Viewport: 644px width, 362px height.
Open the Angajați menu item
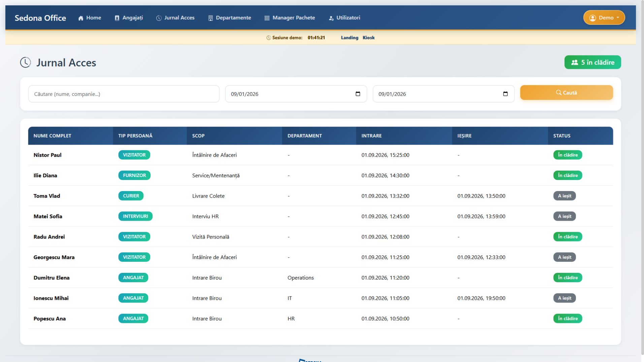129,18
